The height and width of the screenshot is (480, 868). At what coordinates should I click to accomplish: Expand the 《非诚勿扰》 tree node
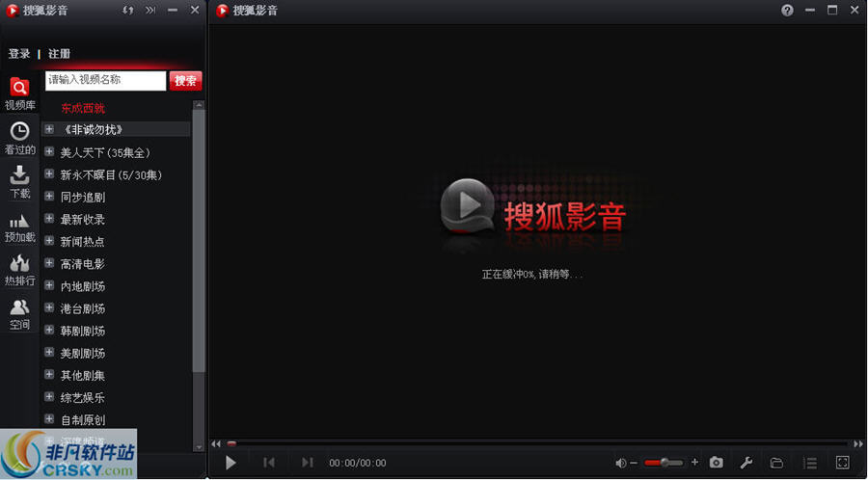click(x=49, y=129)
